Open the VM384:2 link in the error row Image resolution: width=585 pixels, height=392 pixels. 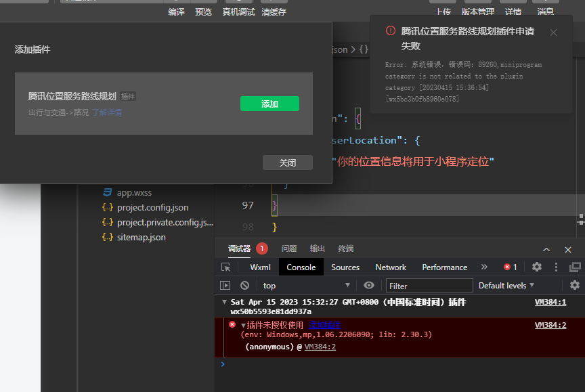point(550,325)
